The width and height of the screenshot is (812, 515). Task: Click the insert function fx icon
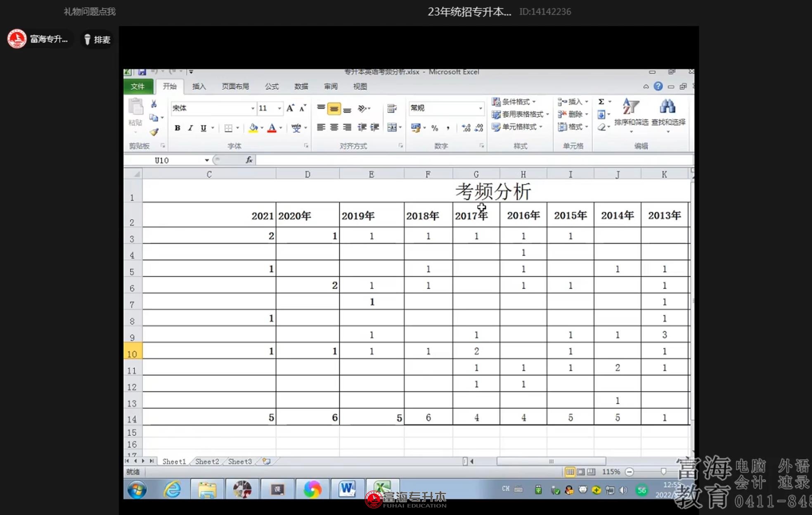(249, 160)
